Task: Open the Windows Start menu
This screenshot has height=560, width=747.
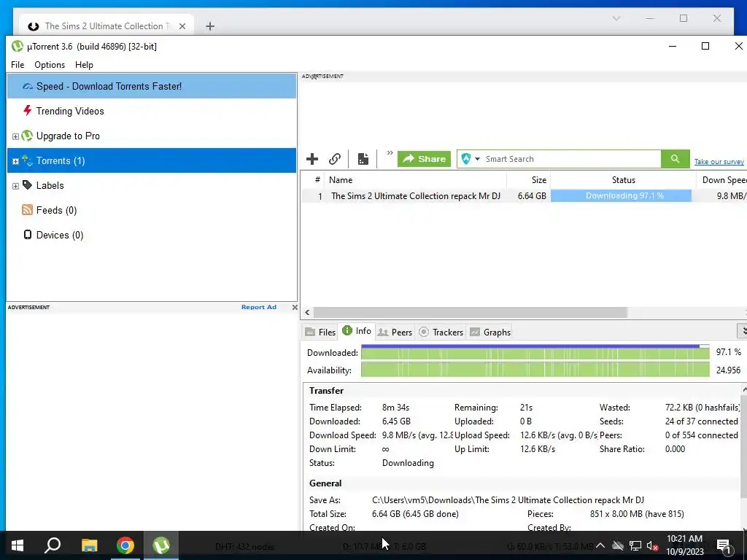Action: click(18, 545)
